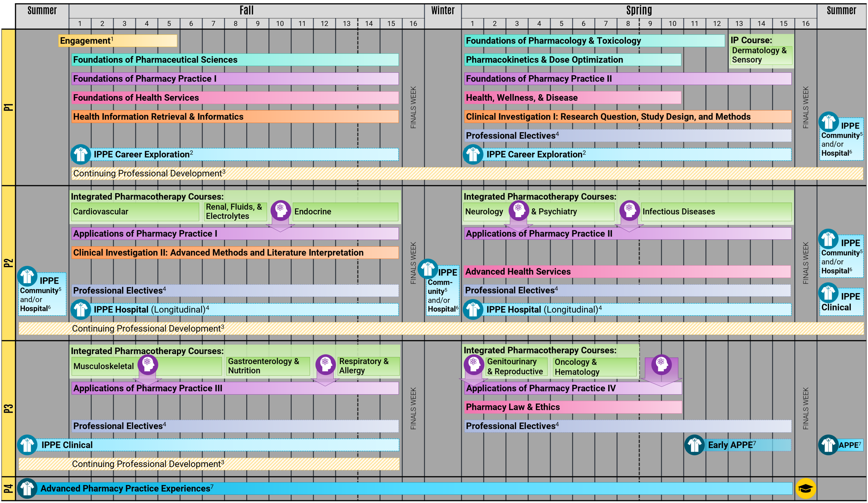Select the P1 year row label
Viewport: 868px width, 503px height.
coord(8,107)
